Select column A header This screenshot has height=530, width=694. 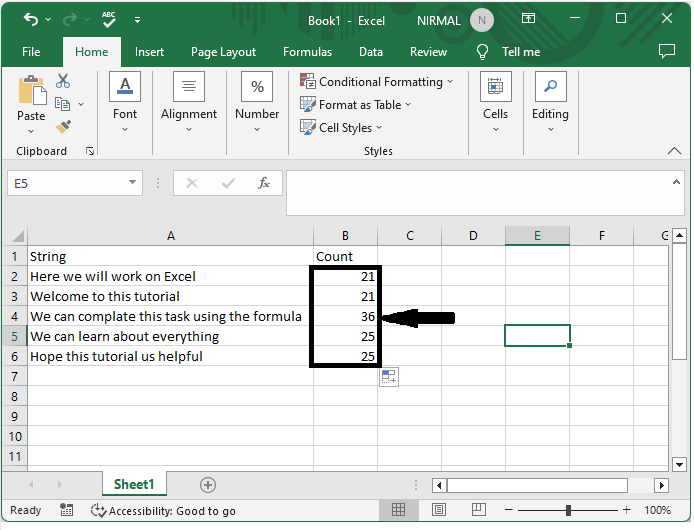[170, 236]
